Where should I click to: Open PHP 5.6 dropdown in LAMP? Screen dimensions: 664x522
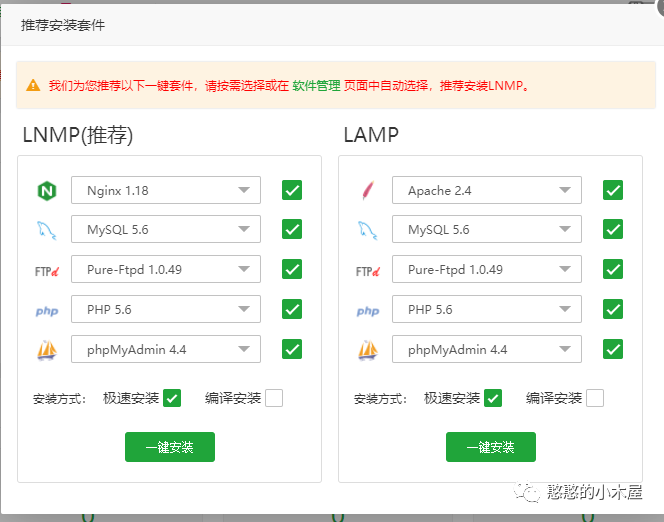(x=487, y=309)
